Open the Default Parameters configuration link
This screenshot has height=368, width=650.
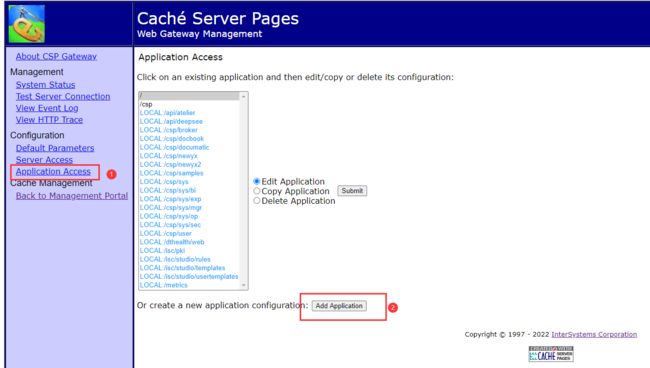[55, 148]
